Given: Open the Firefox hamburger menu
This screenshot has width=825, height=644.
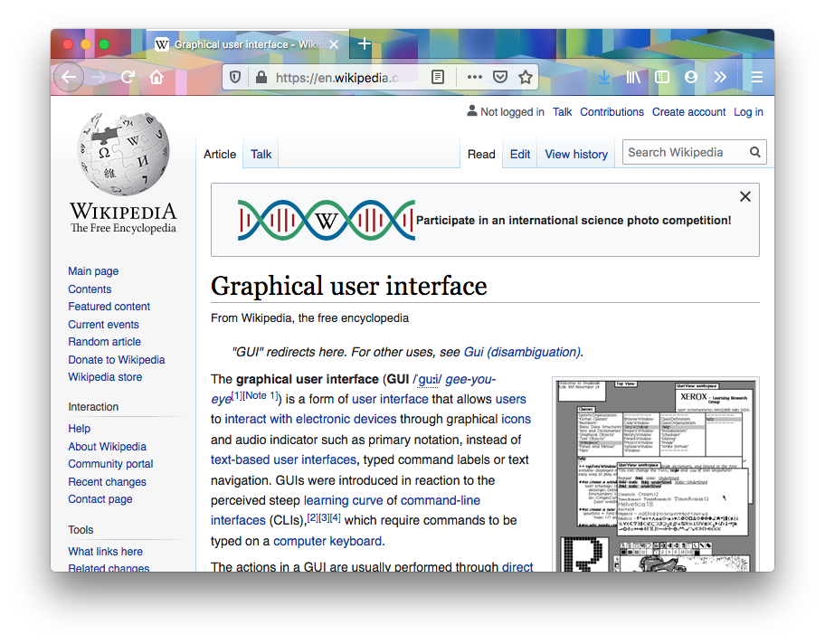Looking at the screenshot, I should click(x=757, y=78).
